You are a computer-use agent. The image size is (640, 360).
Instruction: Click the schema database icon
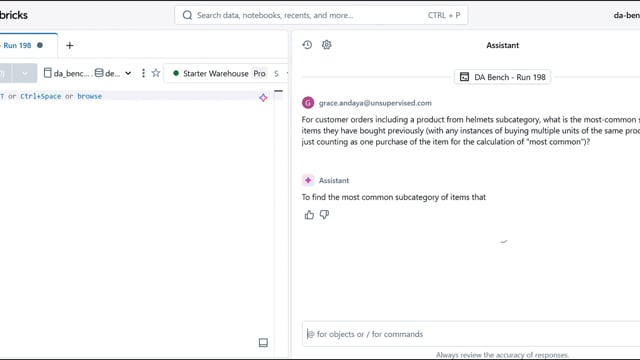coord(99,73)
